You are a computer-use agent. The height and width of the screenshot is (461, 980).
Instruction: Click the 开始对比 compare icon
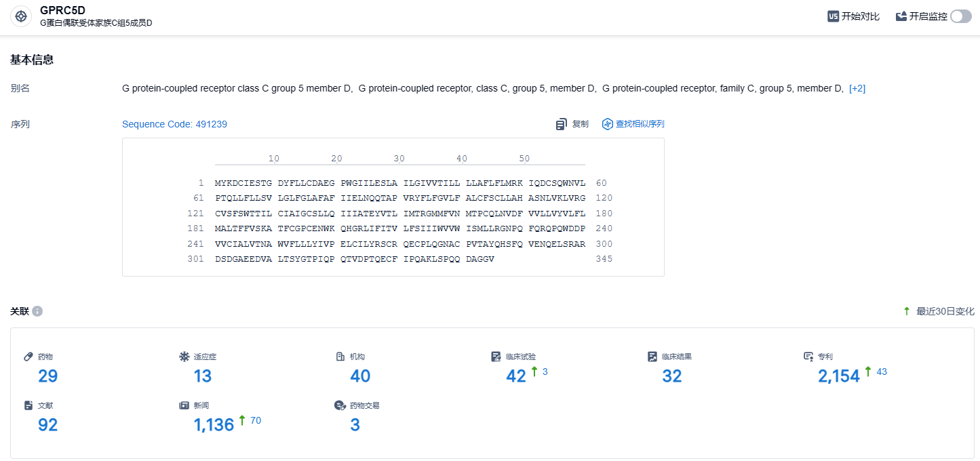(x=834, y=16)
